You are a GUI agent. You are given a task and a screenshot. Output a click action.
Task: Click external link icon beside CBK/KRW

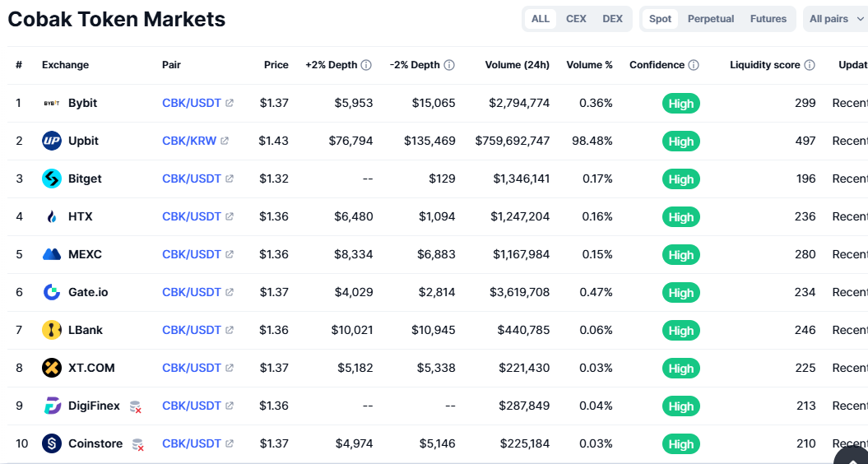224,141
